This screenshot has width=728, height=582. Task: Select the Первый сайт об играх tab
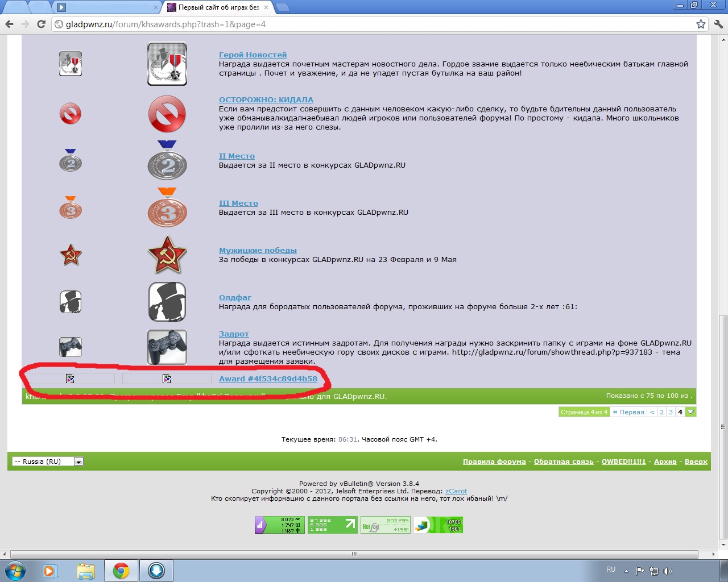218,7
